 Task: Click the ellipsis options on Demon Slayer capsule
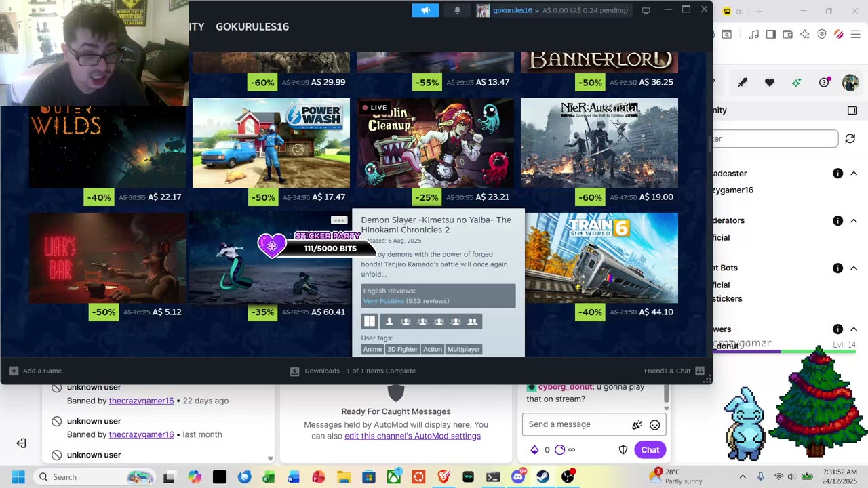pyautogui.click(x=339, y=220)
